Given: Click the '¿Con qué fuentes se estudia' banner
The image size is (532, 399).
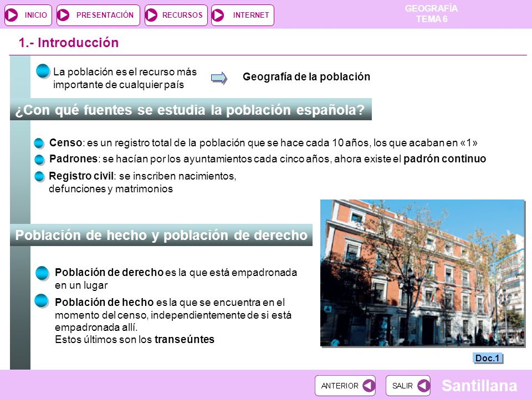Looking at the screenshot, I should pyautogui.click(x=191, y=110).
